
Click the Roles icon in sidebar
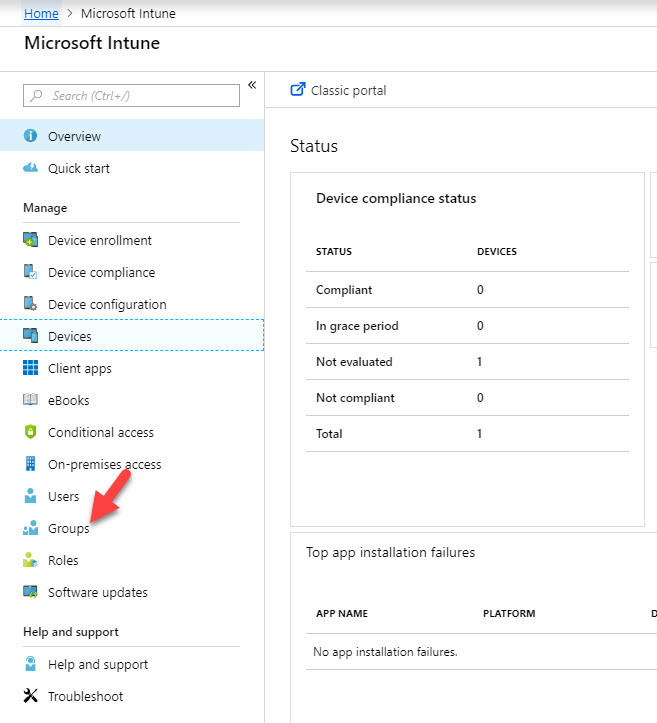30,561
